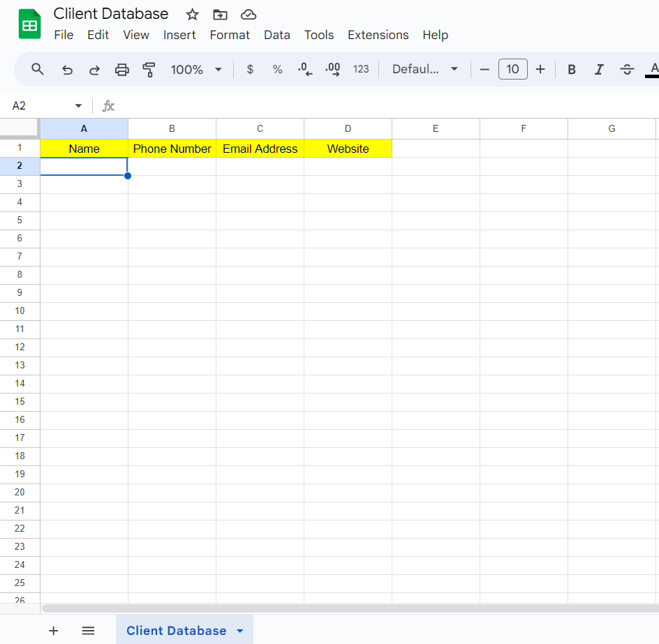The image size is (659, 644).
Task: Click the Clilent Database document title
Action: tap(111, 14)
